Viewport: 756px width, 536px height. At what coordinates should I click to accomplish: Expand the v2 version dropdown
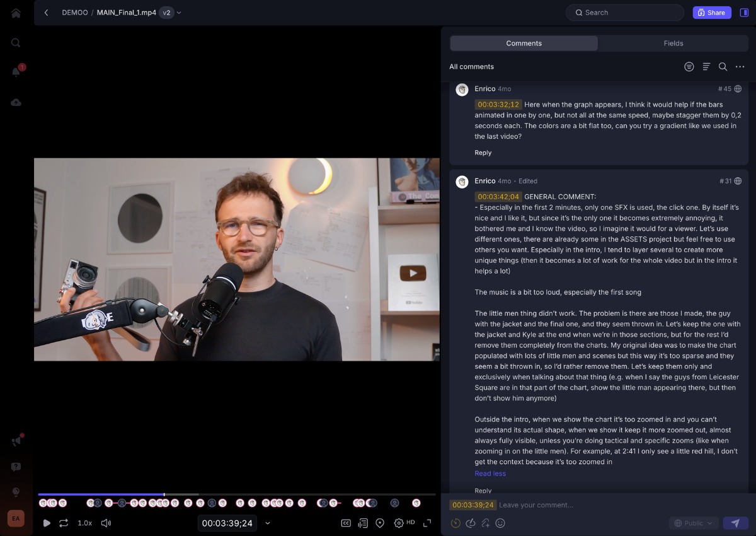[170, 13]
